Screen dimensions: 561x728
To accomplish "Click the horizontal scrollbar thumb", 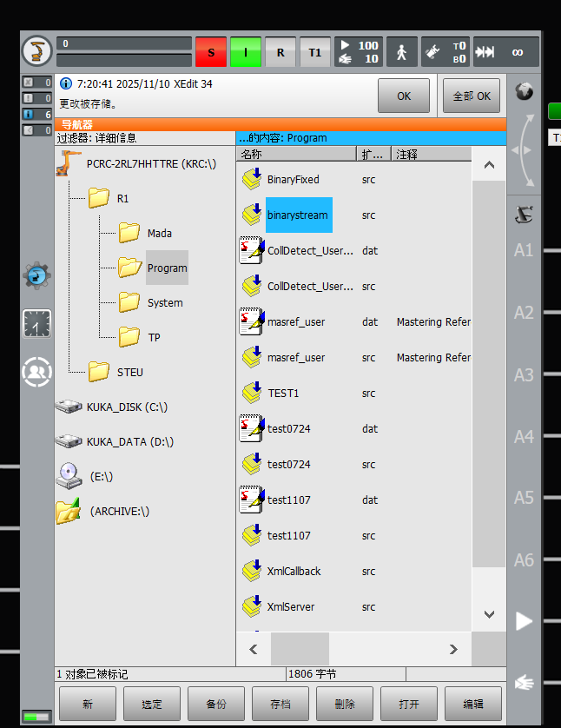I will (300, 649).
